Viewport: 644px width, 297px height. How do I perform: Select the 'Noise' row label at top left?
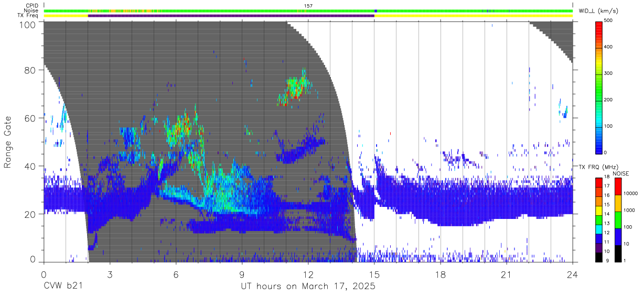(31, 10)
